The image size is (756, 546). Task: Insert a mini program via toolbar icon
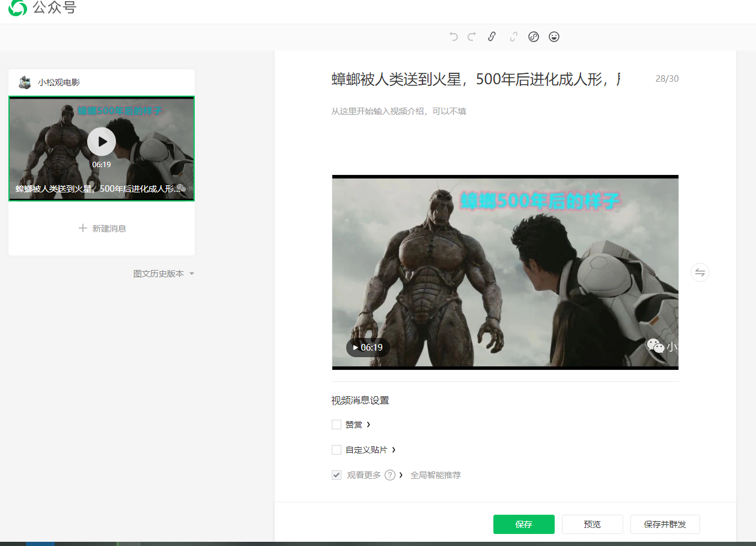click(x=534, y=37)
